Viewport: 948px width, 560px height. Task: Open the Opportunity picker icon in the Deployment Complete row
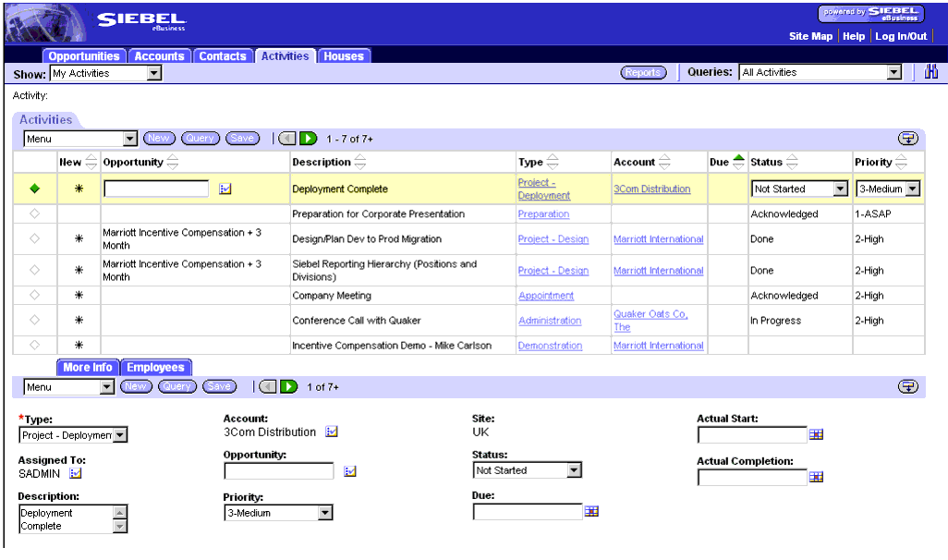point(225,189)
